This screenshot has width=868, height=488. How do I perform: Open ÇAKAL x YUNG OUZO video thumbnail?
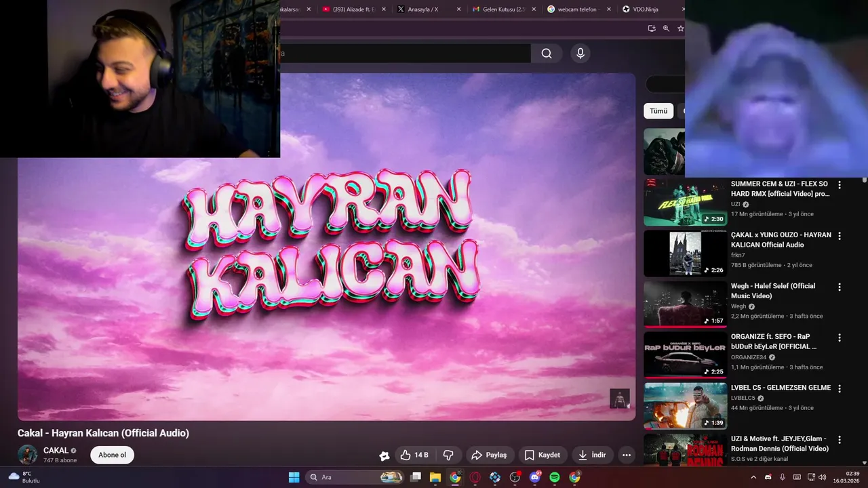(x=685, y=253)
